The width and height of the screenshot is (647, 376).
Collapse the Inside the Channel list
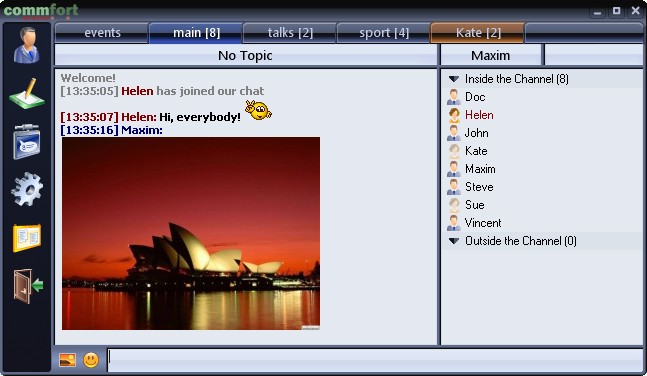[x=454, y=79]
